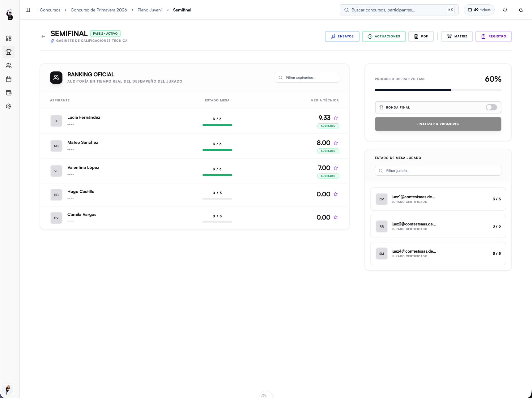Star Hugo Castillo's score
532x398 pixels.
click(x=336, y=194)
